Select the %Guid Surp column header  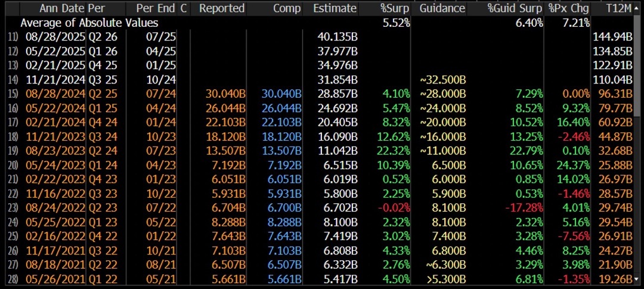(515, 8)
